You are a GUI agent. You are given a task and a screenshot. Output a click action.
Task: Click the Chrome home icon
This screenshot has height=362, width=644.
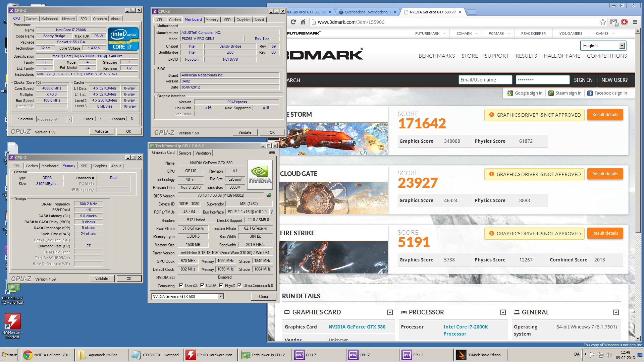point(303,22)
